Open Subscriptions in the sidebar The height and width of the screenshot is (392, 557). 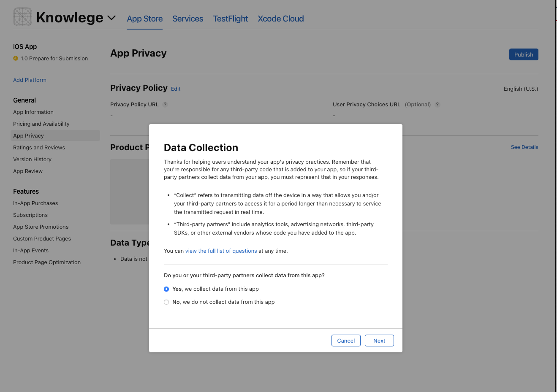(30, 215)
